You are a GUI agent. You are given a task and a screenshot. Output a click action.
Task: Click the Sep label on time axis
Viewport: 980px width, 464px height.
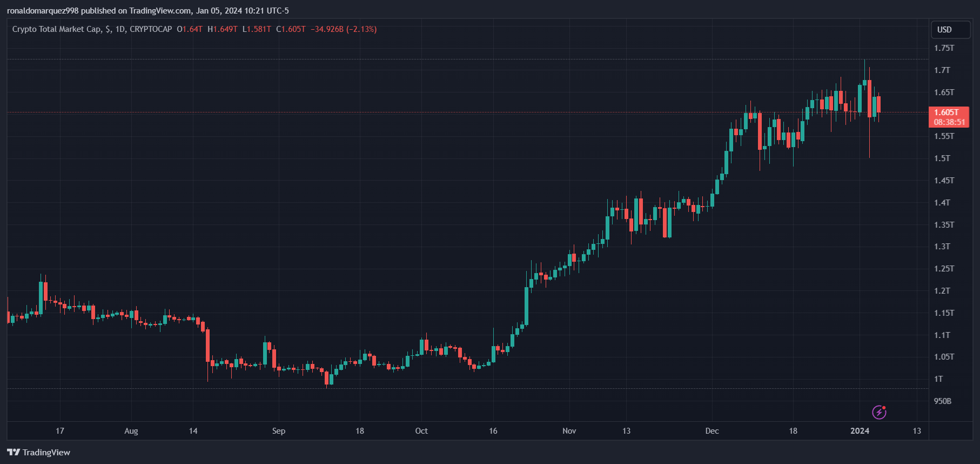click(x=279, y=431)
